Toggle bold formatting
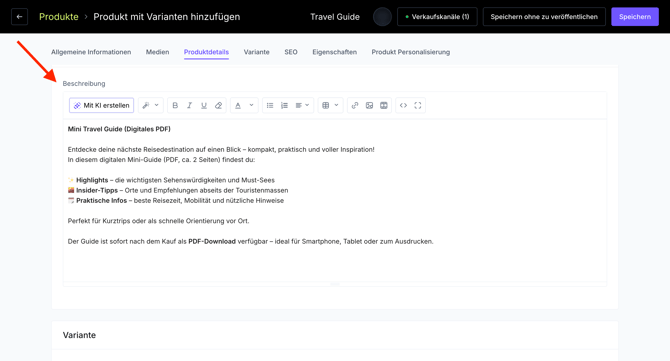 point(175,106)
